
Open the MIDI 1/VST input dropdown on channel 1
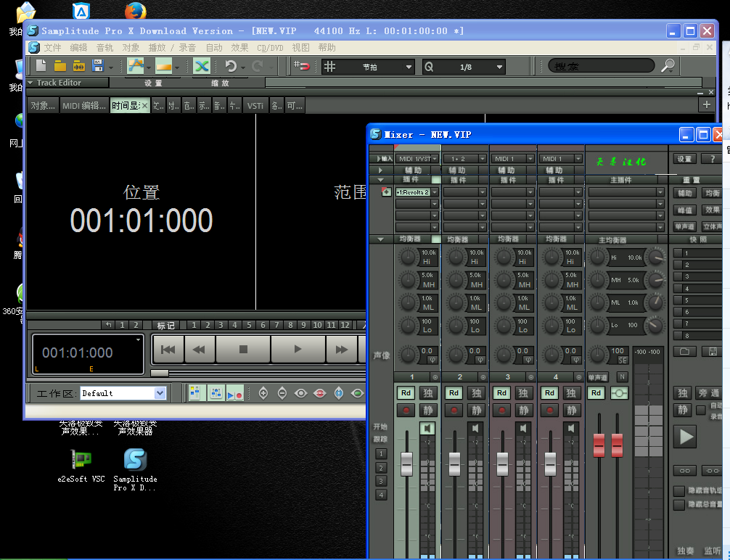click(x=435, y=159)
